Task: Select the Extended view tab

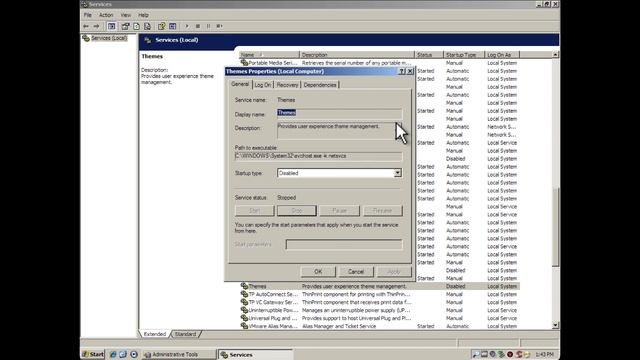Action: (x=155, y=334)
